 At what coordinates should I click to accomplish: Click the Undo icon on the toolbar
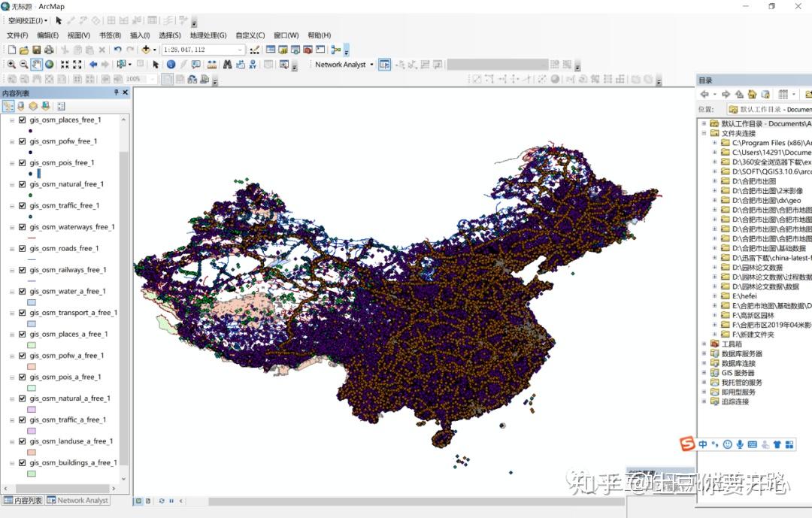click(x=118, y=49)
